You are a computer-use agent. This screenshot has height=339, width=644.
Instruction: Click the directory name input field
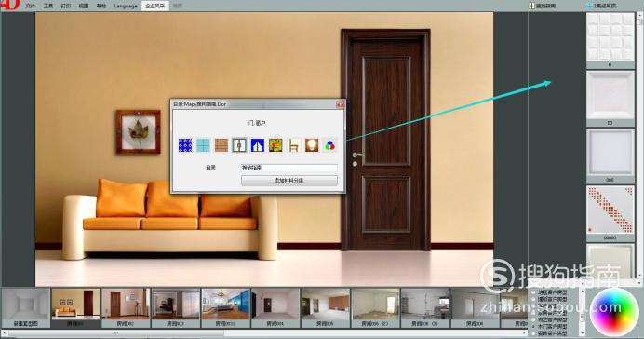tap(289, 168)
